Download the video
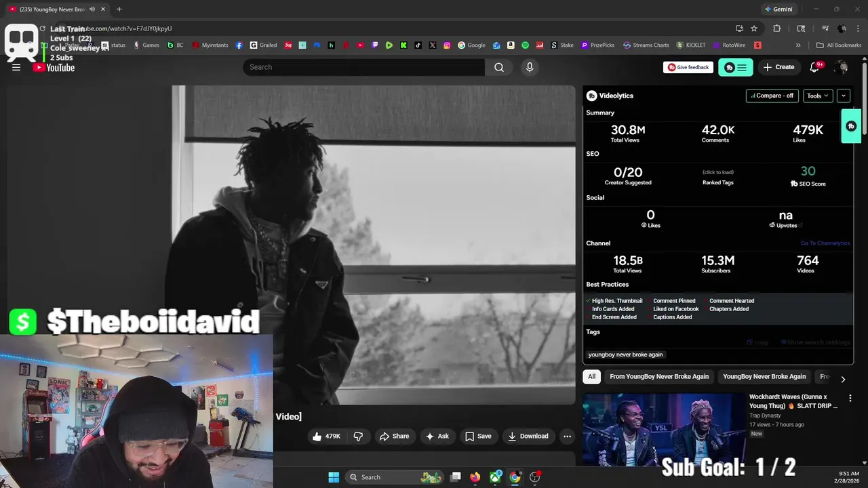868x488 pixels. pyautogui.click(x=528, y=436)
